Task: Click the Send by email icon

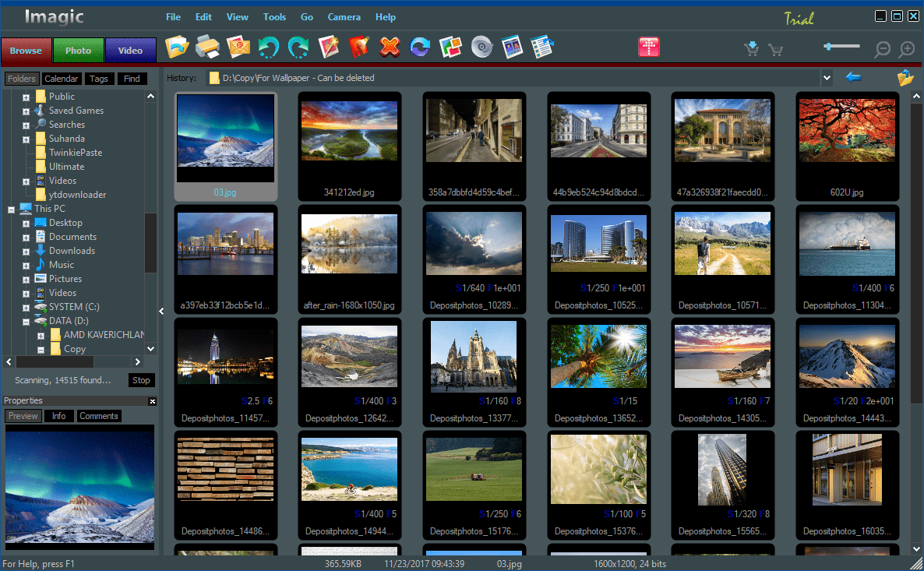Action: tap(238, 48)
